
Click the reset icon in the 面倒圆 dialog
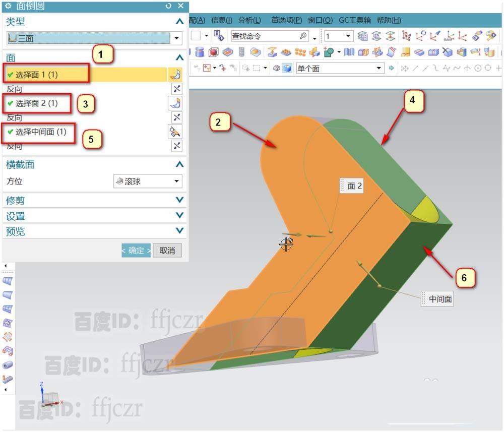click(x=170, y=6)
